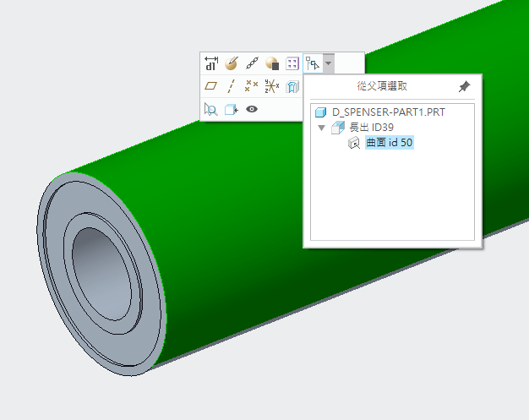The height and width of the screenshot is (420, 529).
Task: Click the edit dimensions icon
Action: (211, 63)
